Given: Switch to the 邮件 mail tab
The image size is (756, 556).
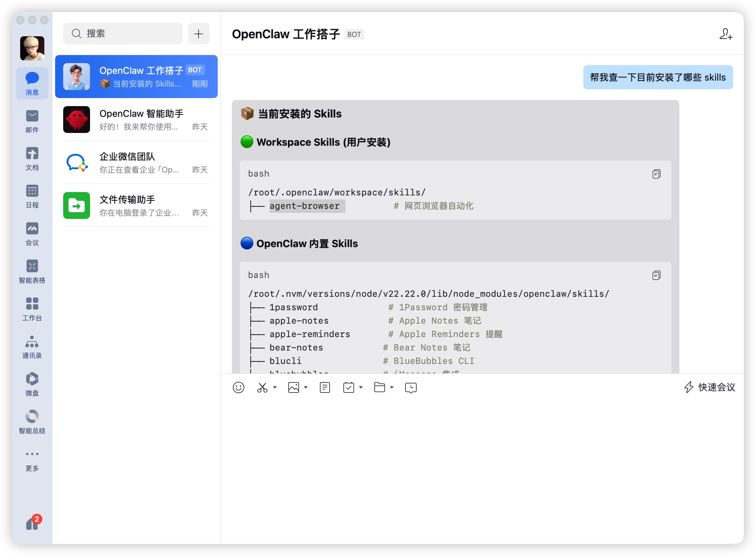Looking at the screenshot, I should coord(32,121).
